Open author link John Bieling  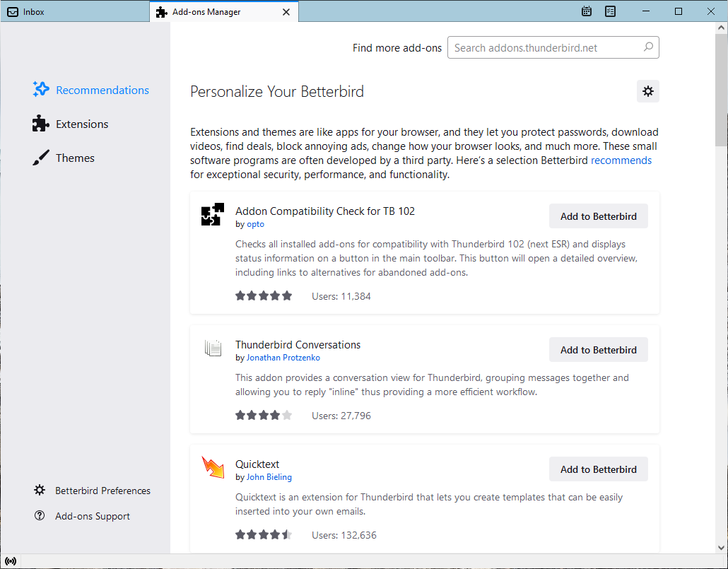tap(269, 477)
